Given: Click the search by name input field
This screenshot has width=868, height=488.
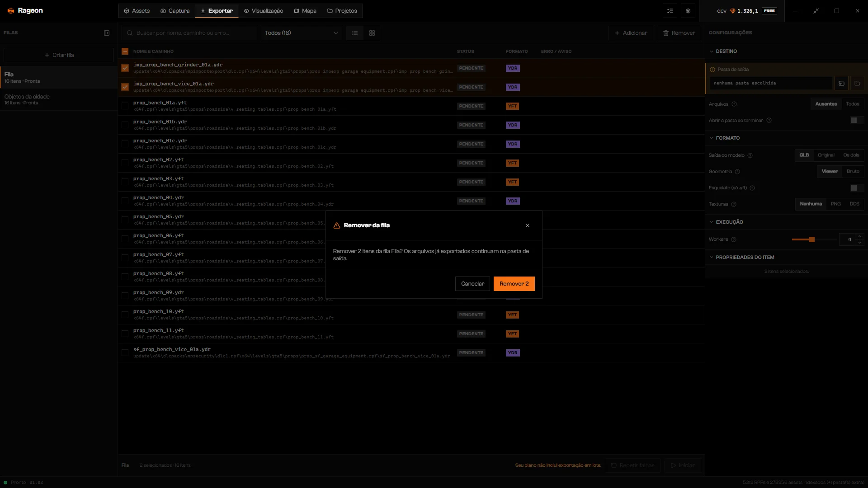Looking at the screenshot, I should 189,33.
